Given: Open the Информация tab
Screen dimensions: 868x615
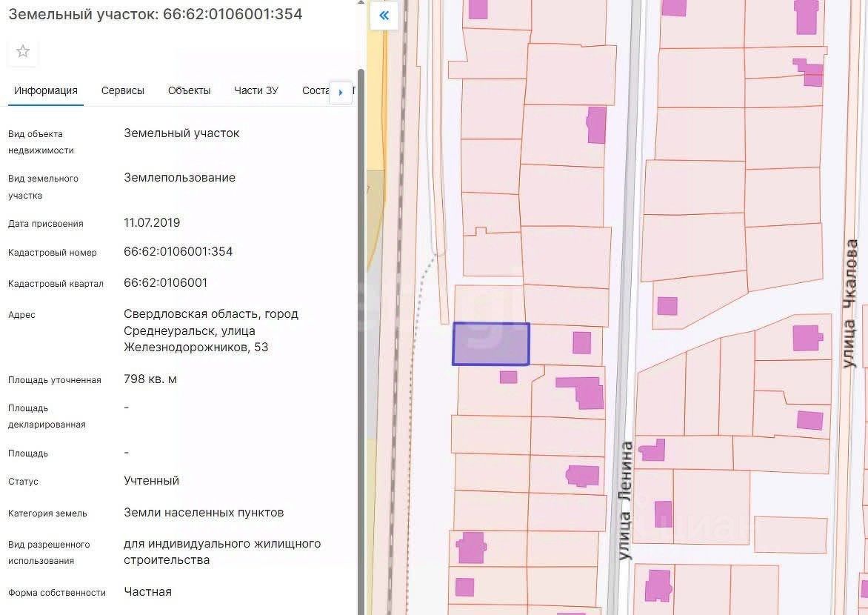Looking at the screenshot, I should [45, 91].
